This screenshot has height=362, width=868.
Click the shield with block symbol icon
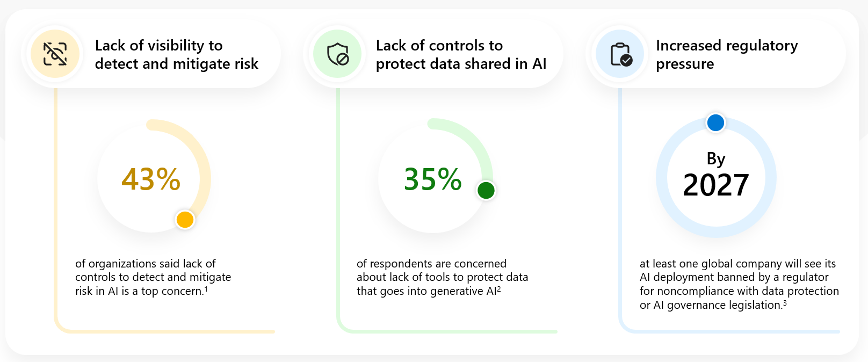click(338, 54)
